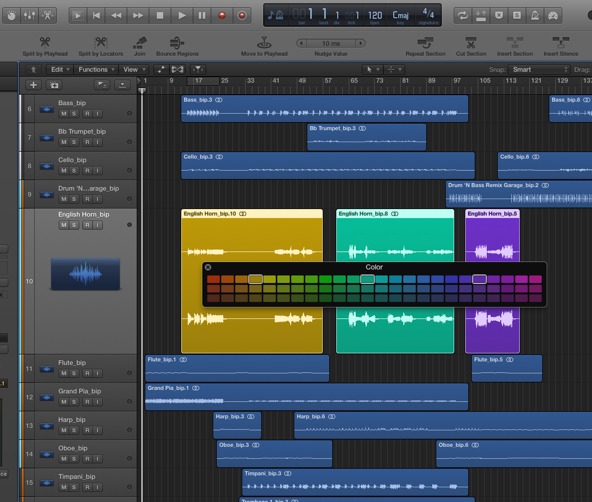Click the English Horn track waveform icon
This screenshot has width=592, height=502.
86,274
